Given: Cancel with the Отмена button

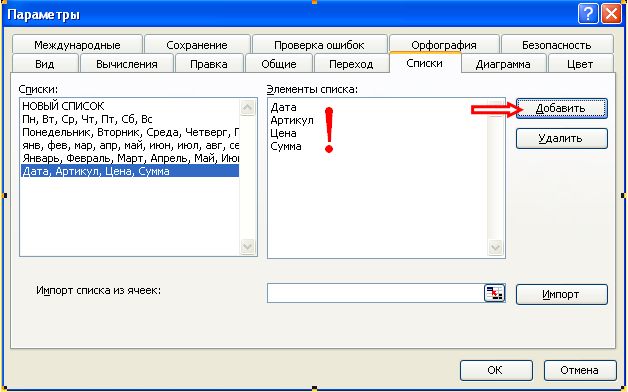Looking at the screenshot, I should 580,370.
